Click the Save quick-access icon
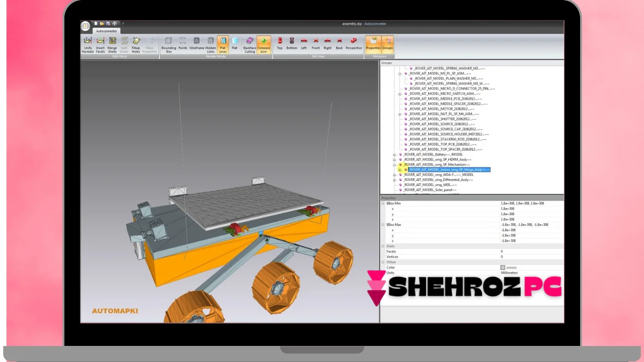 108,23
